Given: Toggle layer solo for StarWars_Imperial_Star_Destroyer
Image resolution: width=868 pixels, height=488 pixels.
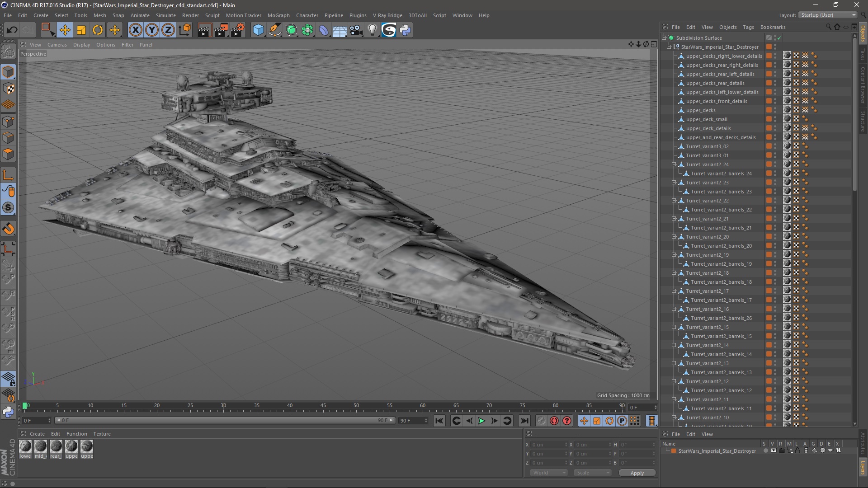Looking at the screenshot, I should click(765, 450).
